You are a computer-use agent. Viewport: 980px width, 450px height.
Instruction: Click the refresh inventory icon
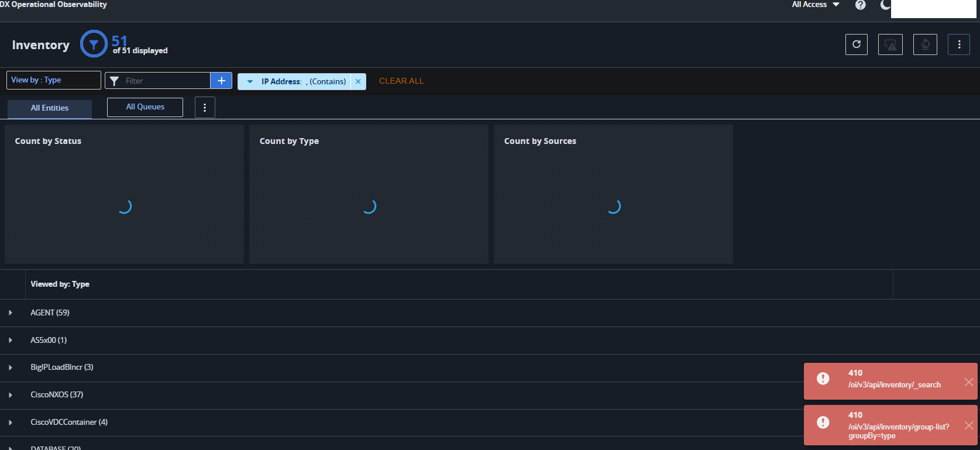856,44
